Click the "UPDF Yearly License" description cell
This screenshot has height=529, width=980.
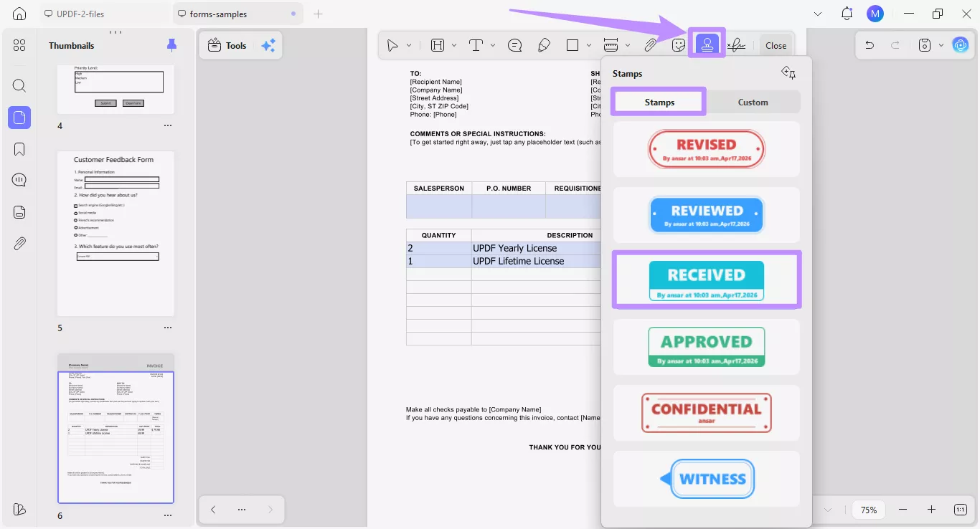(x=535, y=248)
